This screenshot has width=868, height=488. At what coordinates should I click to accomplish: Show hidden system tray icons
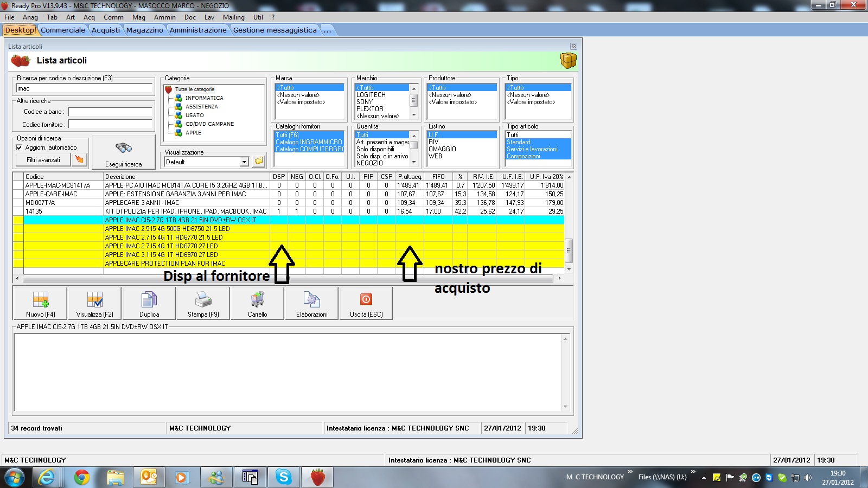(x=704, y=478)
